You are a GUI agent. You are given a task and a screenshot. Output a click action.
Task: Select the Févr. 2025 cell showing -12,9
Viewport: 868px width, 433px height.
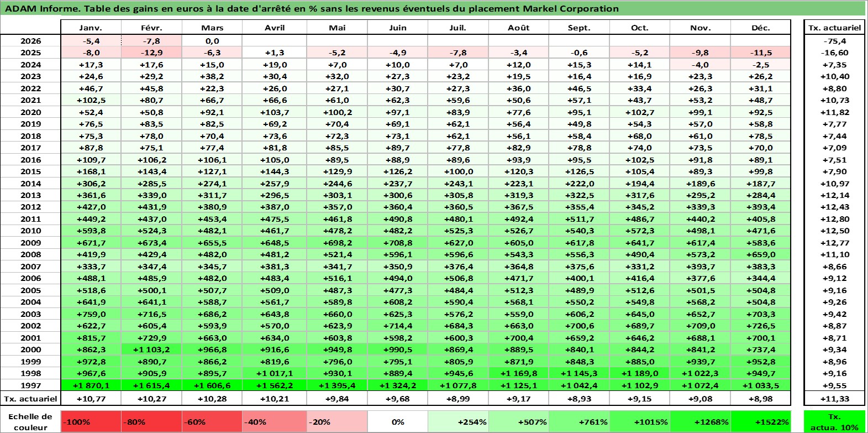click(x=151, y=53)
